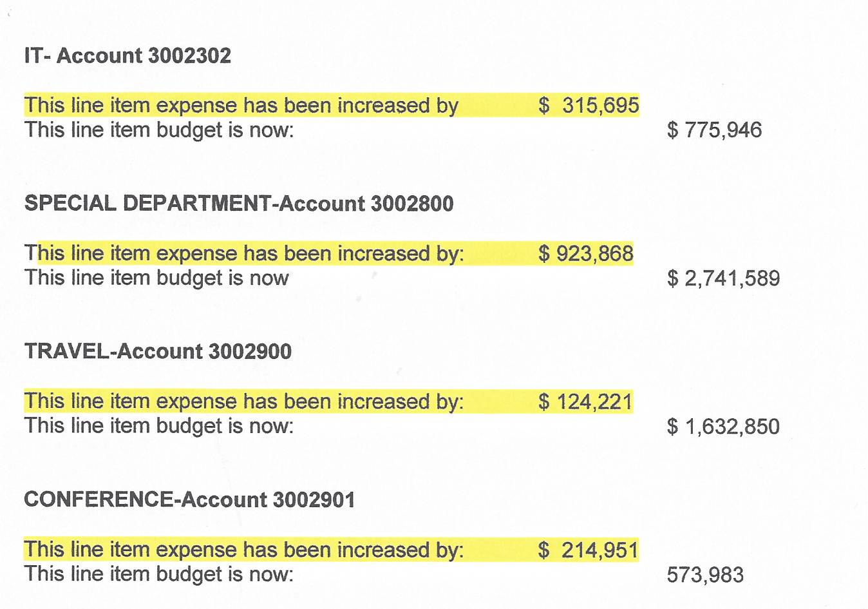
Task: Click the highlighted Conference expense increase sentence
Action: 244,550
